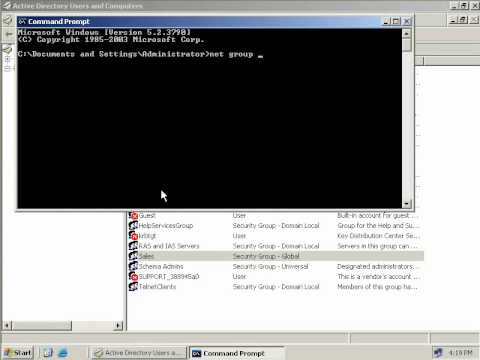Minimize the inner MMC console child window
This screenshot has width=480, height=360.
coord(453,20)
